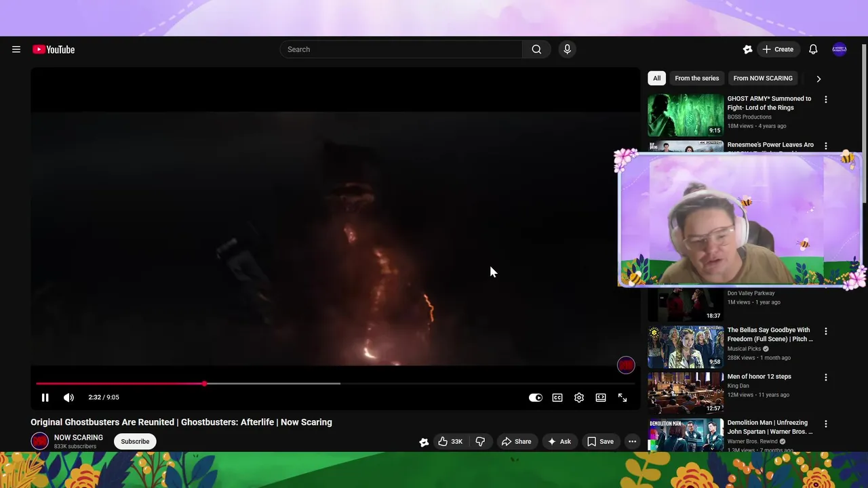
Task: Open Demolition Man video thumbnail
Action: (x=686, y=435)
